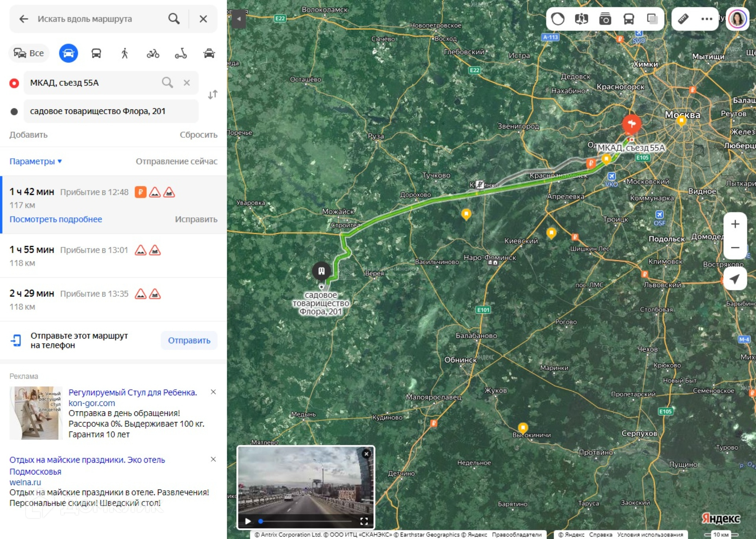756x539 pixels.
Task: Open the welna.ru ad link
Action: (x=25, y=482)
